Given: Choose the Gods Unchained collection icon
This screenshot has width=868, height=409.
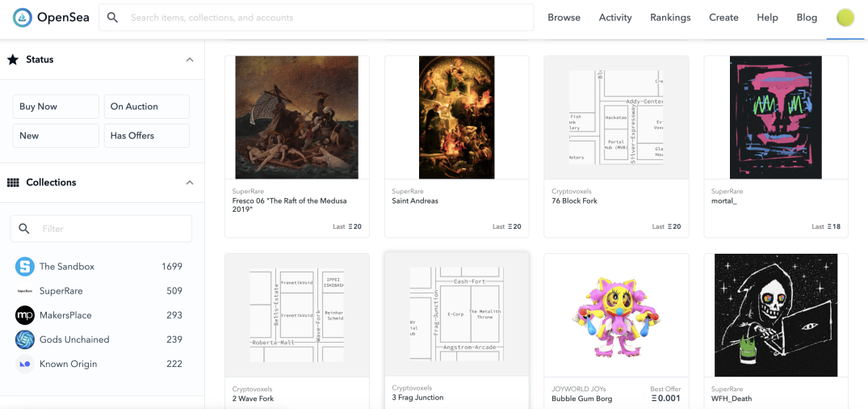Looking at the screenshot, I should (x=25, y=339).
